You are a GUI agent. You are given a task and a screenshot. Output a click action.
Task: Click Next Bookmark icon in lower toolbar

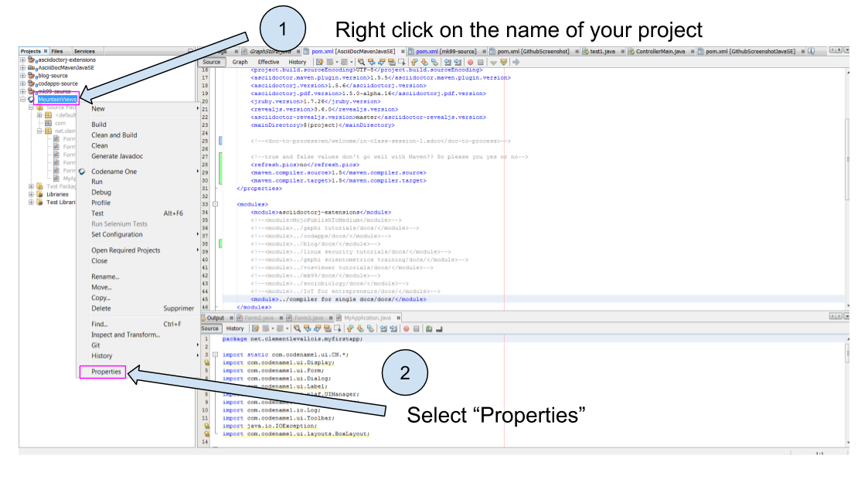click(360, 328)
